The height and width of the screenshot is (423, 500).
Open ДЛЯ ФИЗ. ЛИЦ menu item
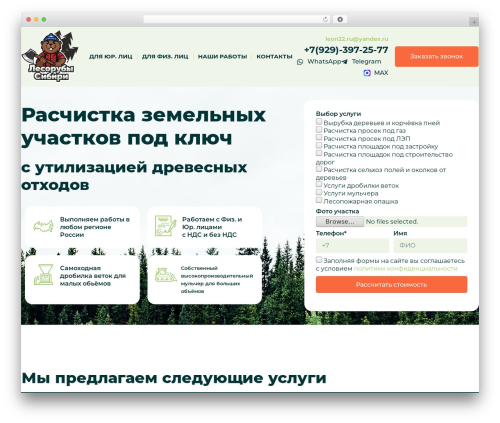coord(165,57)
